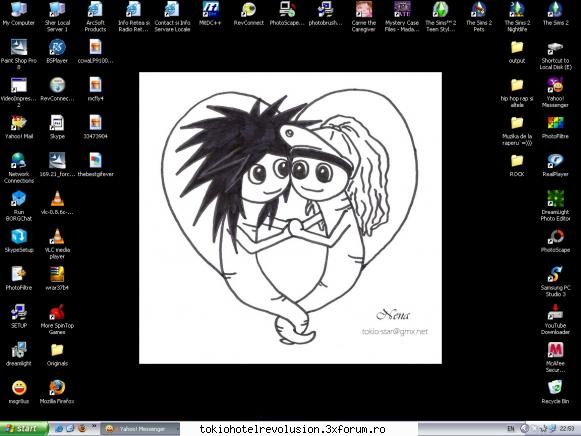Launch Yahoo! Messenger desktop icon
This screenshot has height=436, width=581.
(x=555, y=93)
